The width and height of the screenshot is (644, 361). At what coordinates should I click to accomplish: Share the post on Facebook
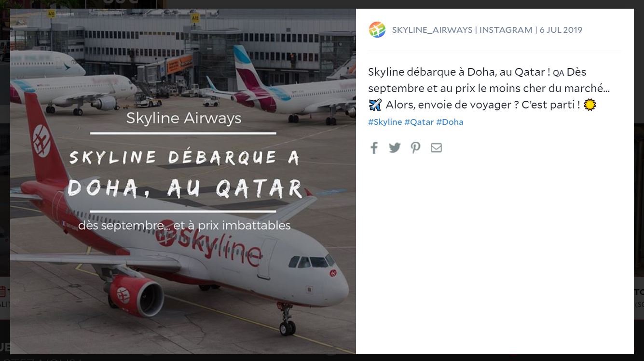tap(374, 147)
